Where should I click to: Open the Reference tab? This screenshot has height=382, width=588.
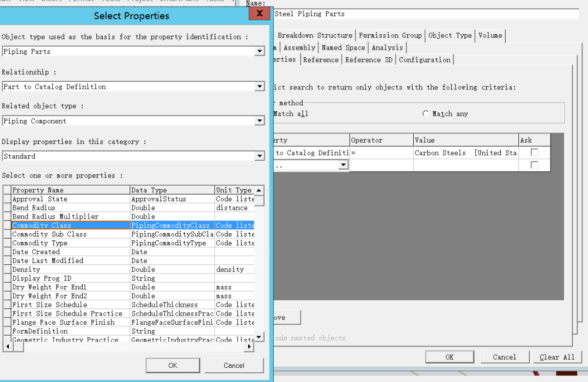pos(321,60)
